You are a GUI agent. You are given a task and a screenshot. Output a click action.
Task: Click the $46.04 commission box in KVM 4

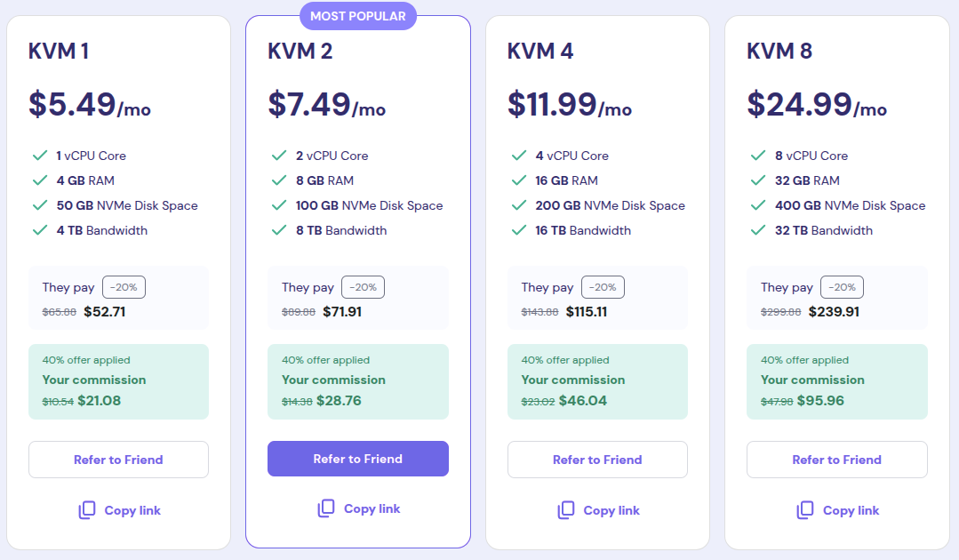[x=597, y=381]
